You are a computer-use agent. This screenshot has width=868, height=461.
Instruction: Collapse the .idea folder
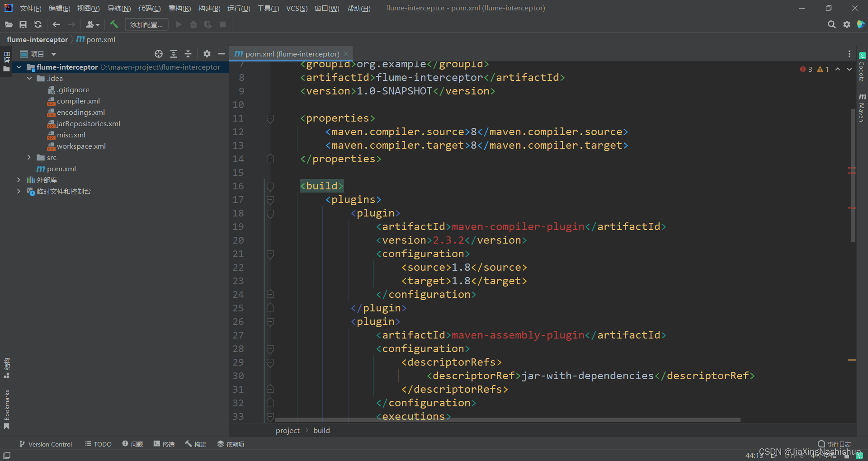pyautogui.click(x=29, y=78)
